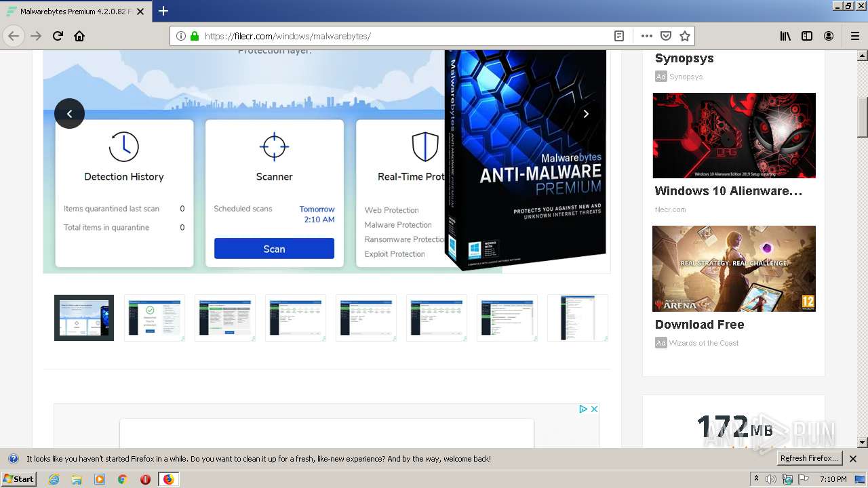Close the banner advertisement

[594, 409]
